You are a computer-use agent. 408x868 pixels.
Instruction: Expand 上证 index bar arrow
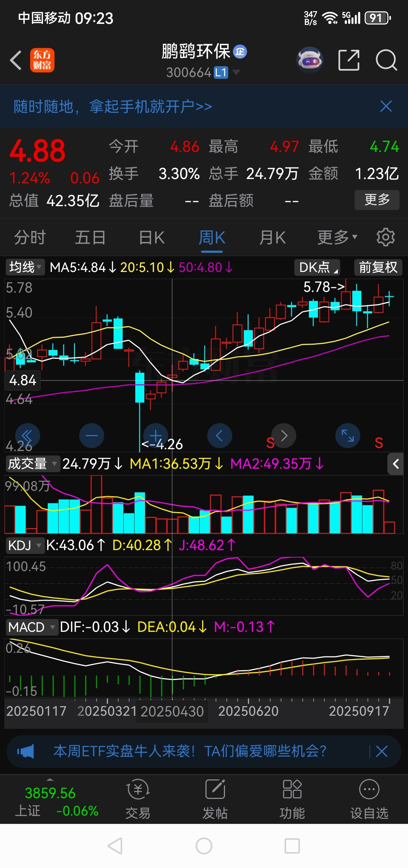click(50, 779)
